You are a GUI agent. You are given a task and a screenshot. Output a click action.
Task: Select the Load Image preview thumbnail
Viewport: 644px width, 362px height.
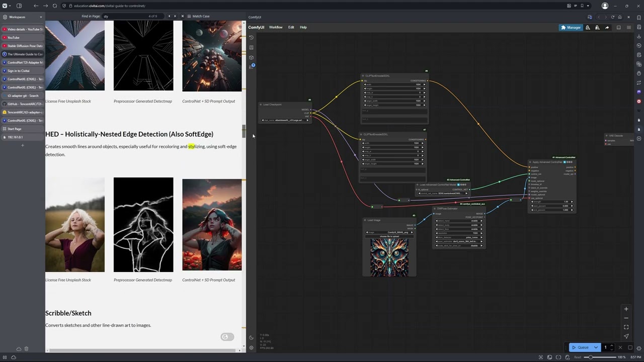click(x=389, y=257)
